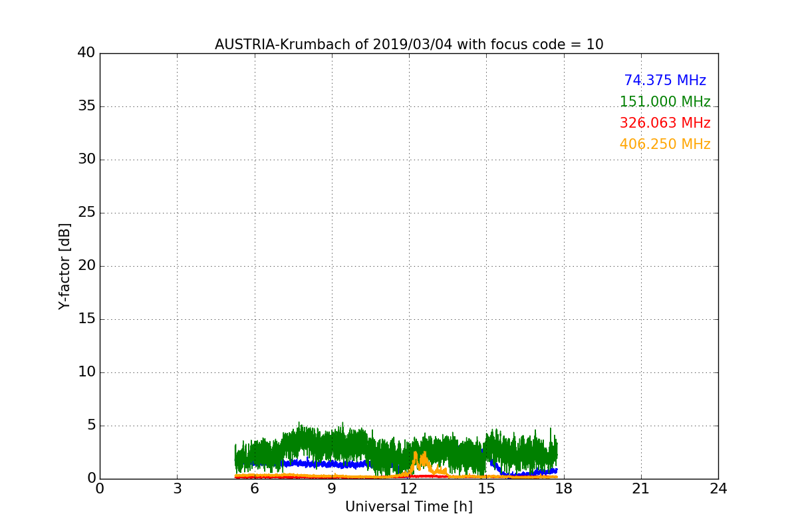Click the x-axis tick label 24
Viewport: 798px width, 532px height.
tap(718, 489)
